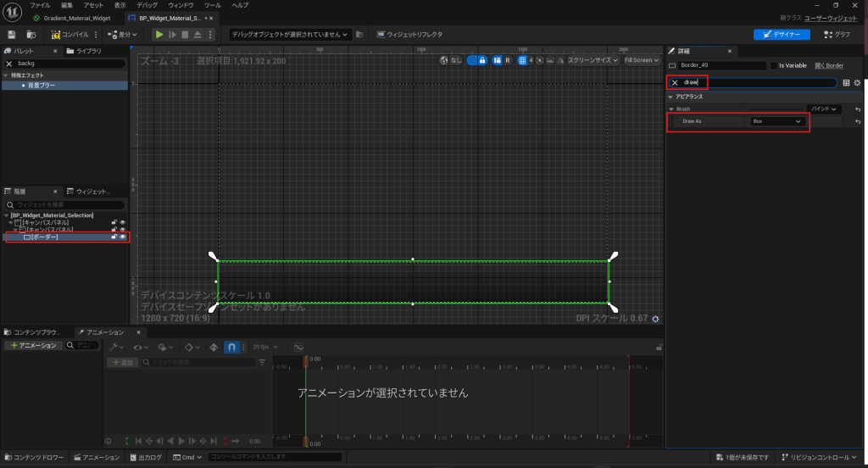The image size is (868, 468).
Task: Toggle visibility eye of the ボーダー widget
Action: click(x=123, y=237)
